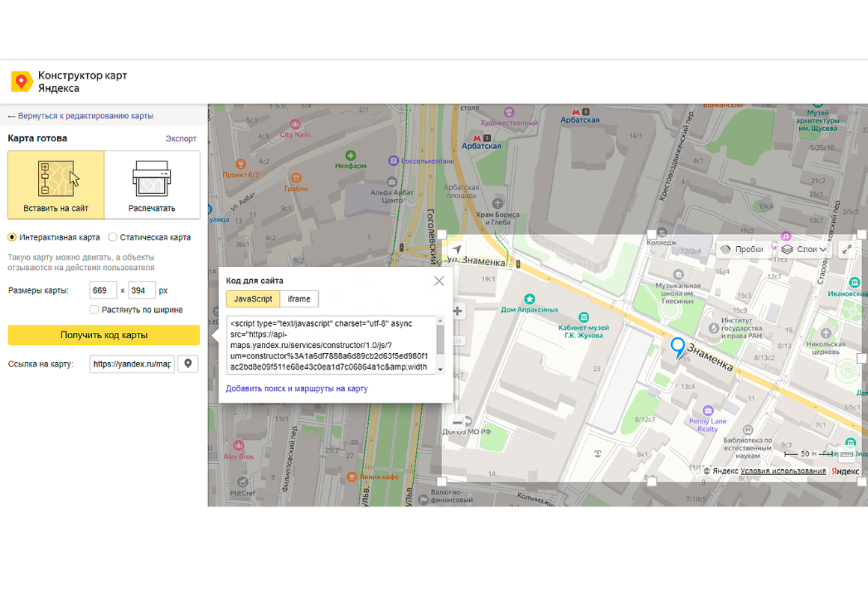This screenshot has height=600, width=868.
Task: Click the Кабинет-музей Г.К. Жукова museum icon
Action: 583,317
